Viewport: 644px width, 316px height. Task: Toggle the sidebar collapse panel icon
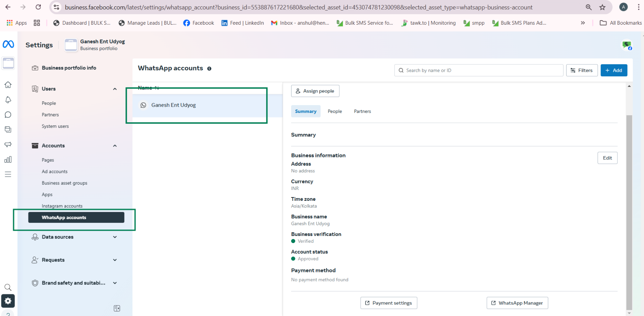(x=117, y=308)
